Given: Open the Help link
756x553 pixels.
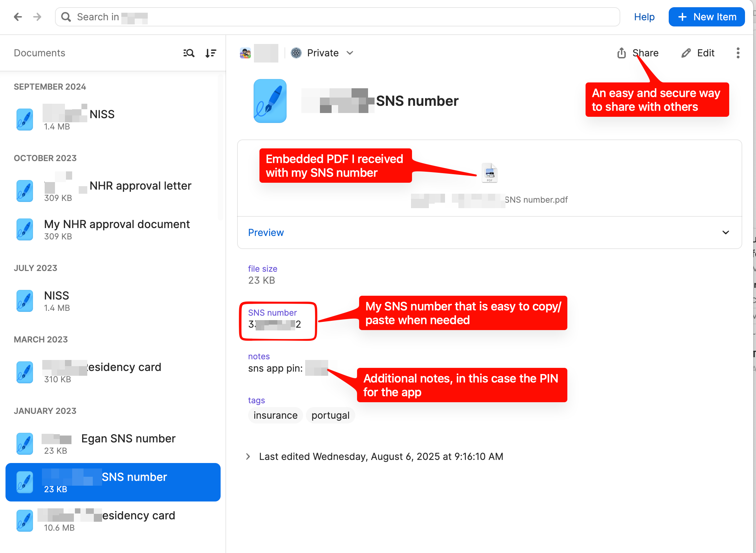Looking at the screenshot, I should (x=644, y=17).
